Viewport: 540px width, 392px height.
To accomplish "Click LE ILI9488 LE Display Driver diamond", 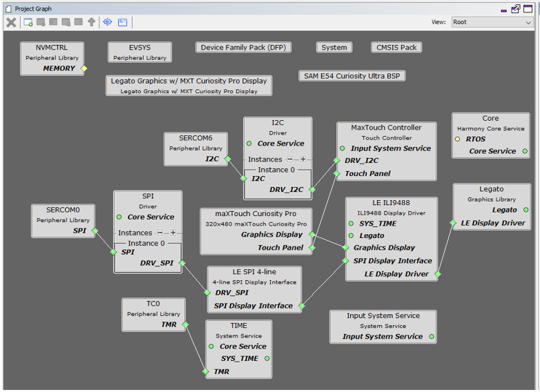I will (438, 274).
